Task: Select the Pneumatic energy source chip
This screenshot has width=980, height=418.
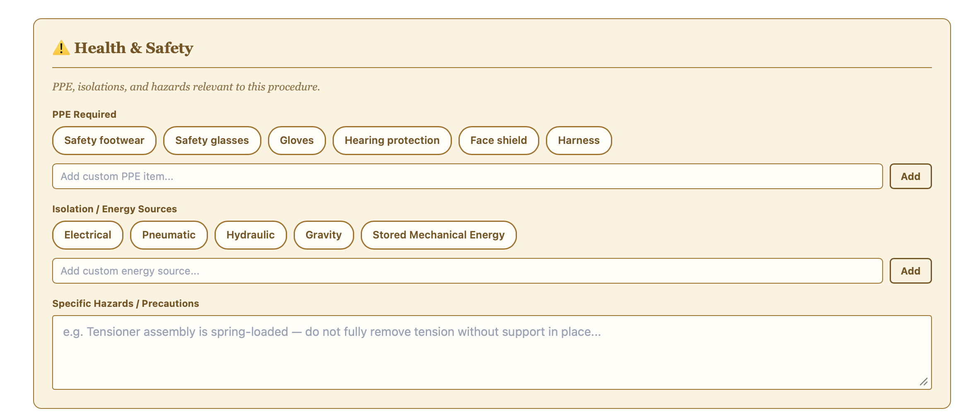Action: 169,235
